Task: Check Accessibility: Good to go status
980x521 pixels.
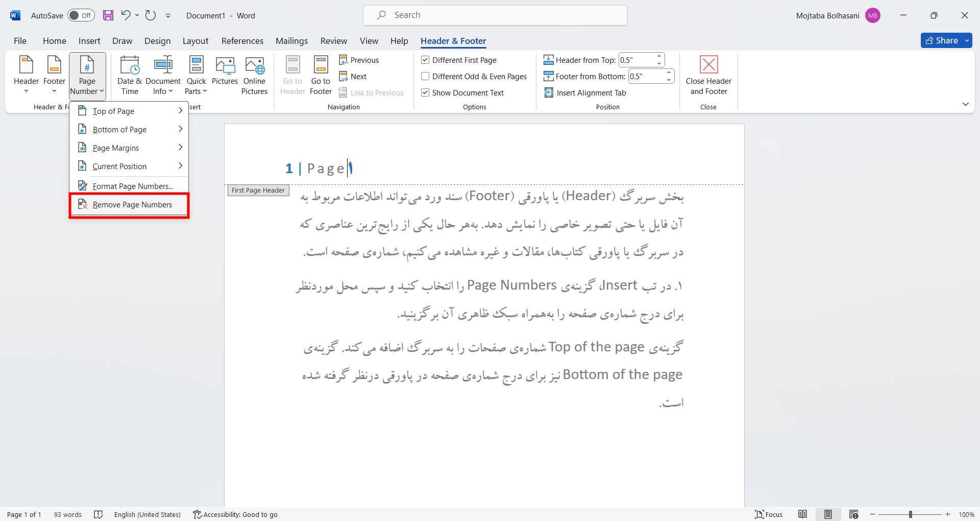Action: (235, 514)
